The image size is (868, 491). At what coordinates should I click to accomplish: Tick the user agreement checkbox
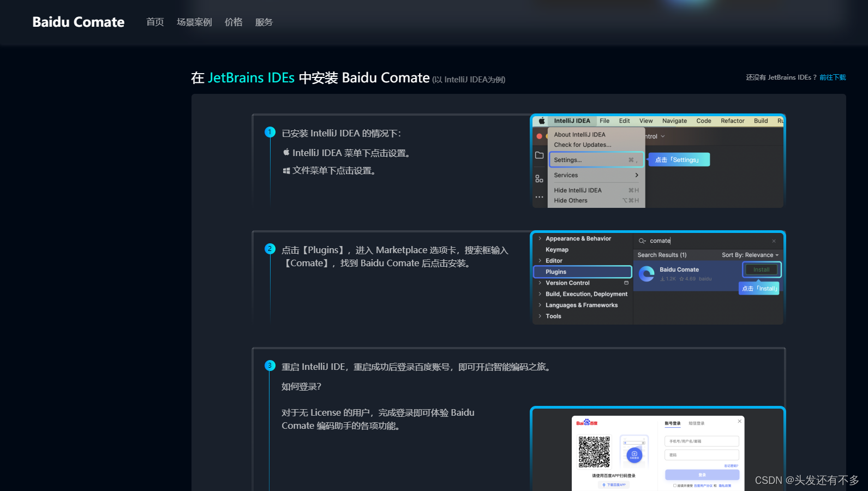[x=675, y=486]
